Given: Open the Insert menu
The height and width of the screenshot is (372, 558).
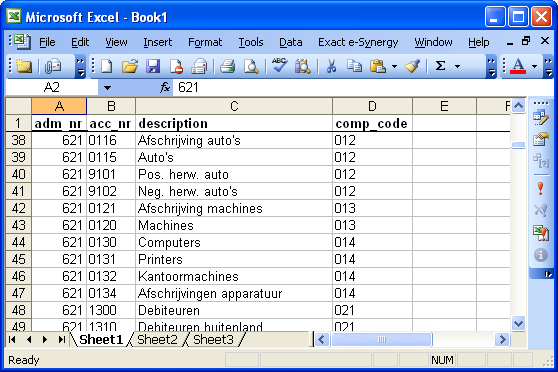Looking at the screenshot, I should pos(157,42).
